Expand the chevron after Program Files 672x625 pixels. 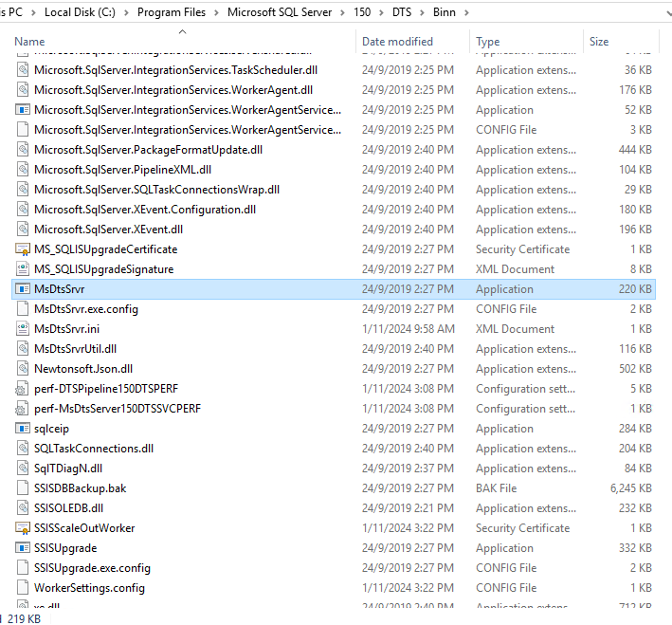pyautogui.click(x=216, y=13)
